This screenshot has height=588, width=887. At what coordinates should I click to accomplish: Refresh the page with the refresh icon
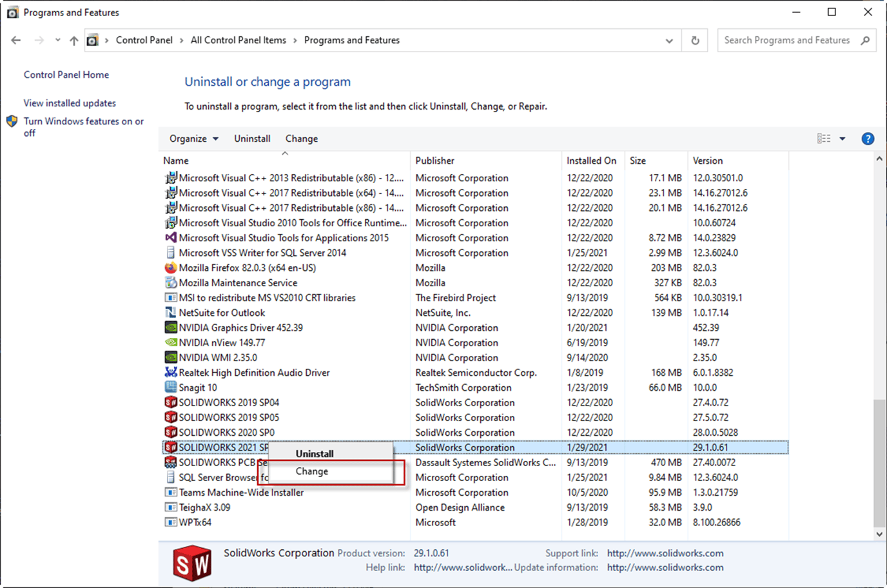[x=695, y=39]
